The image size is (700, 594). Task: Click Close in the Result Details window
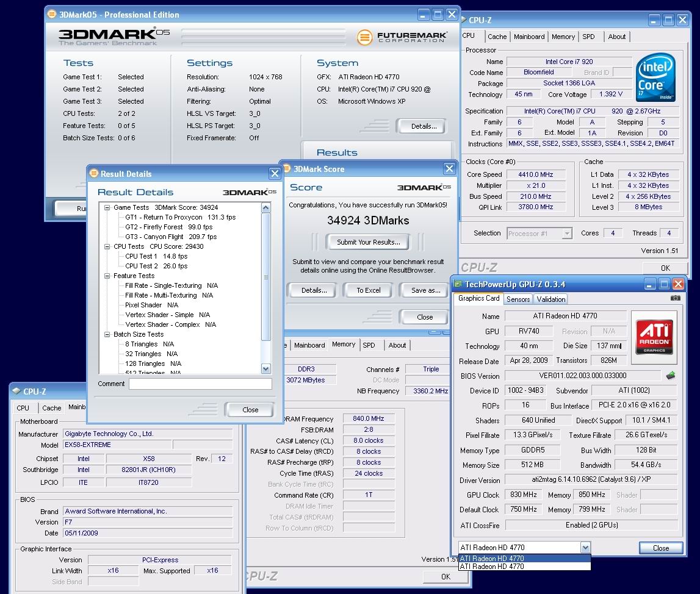250,410
